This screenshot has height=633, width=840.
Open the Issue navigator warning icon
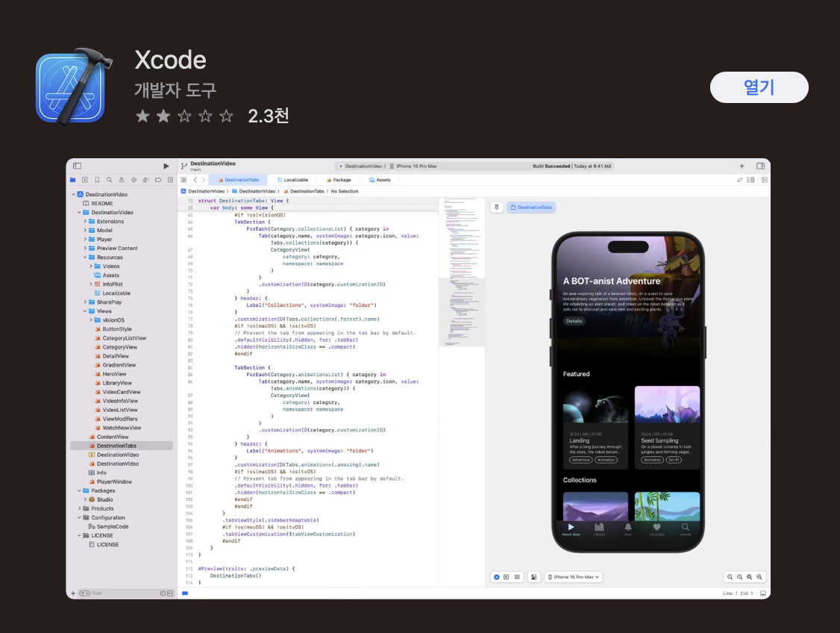(x=122, y=180)
